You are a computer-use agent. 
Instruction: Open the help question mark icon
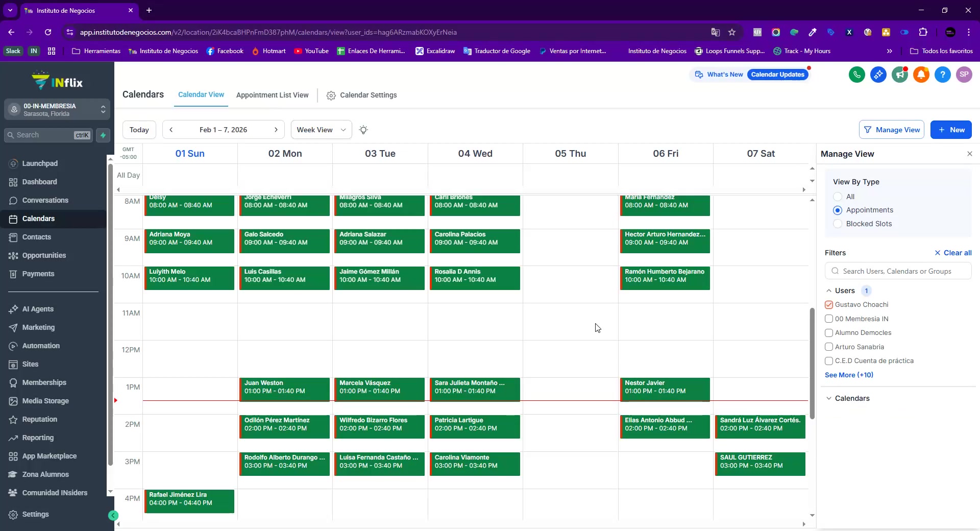pos(943,75)
